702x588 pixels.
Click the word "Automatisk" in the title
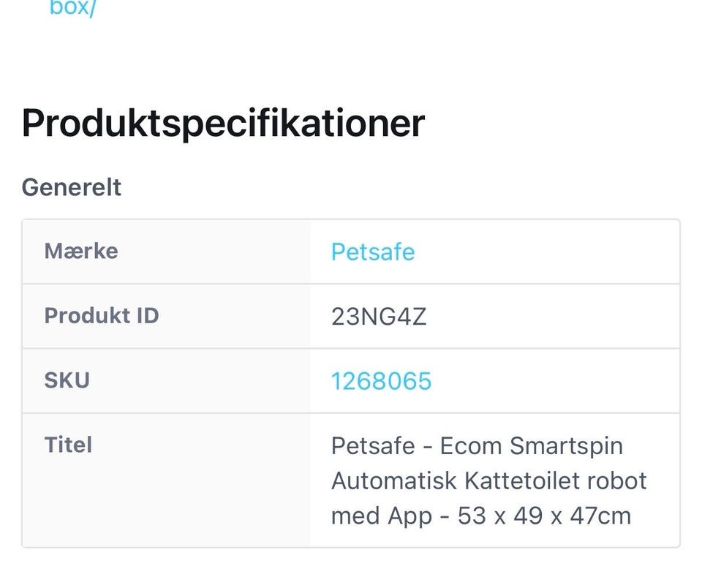pyautogui.click(x=394, y=480)
